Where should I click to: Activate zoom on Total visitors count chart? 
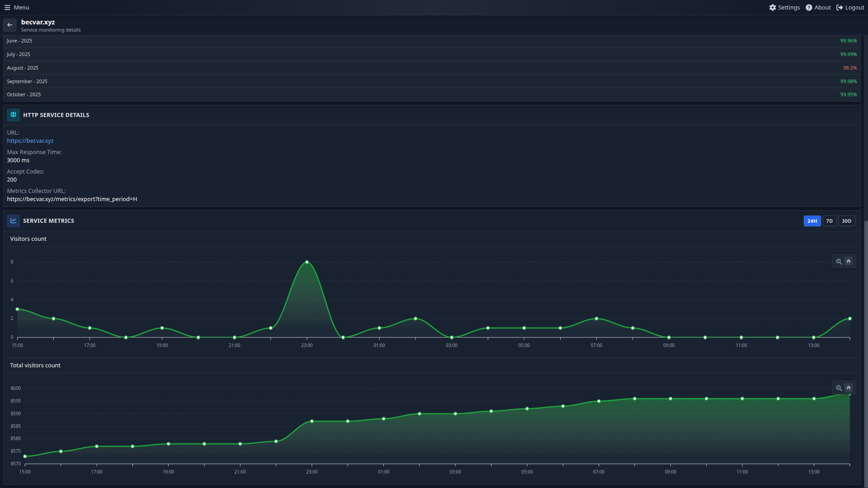coord(839,388)
